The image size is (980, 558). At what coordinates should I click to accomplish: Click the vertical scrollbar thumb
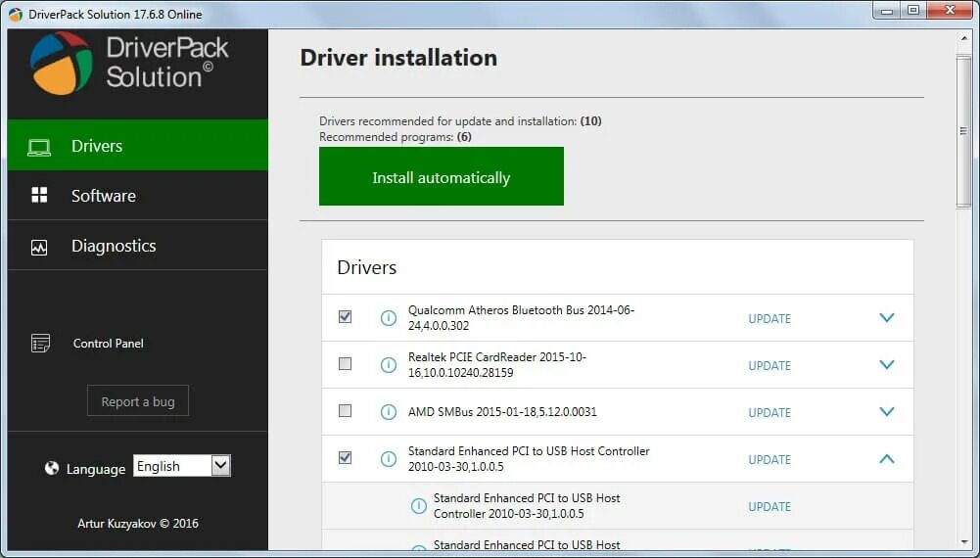(963, 131)
